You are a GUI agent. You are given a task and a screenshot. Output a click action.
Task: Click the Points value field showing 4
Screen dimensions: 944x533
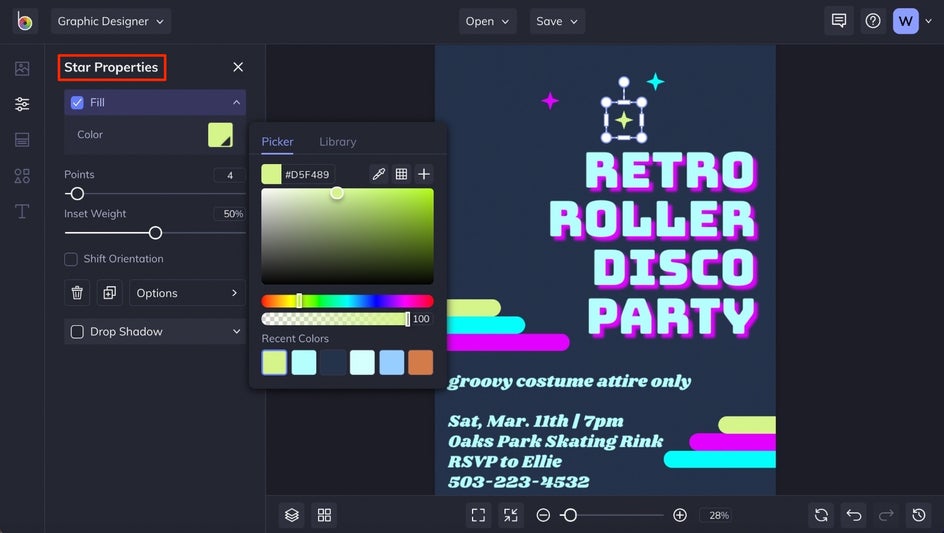point(229,175)
